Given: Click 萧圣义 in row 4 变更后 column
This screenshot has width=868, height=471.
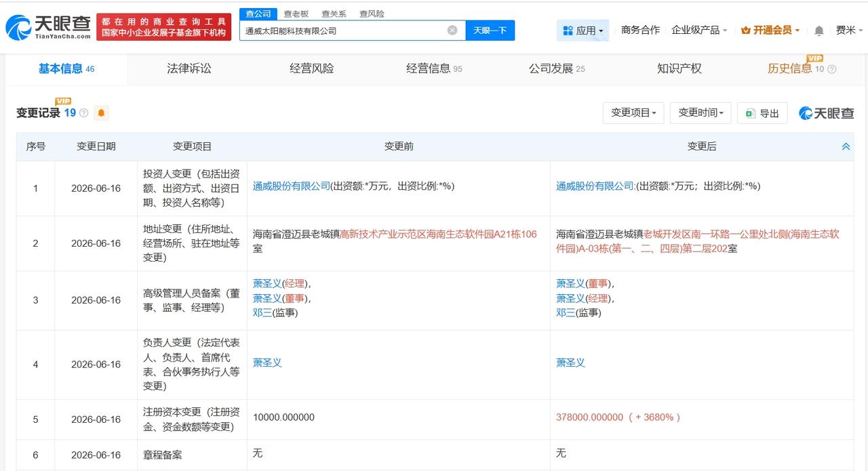Looking at the screenshot, I should 570,363.
